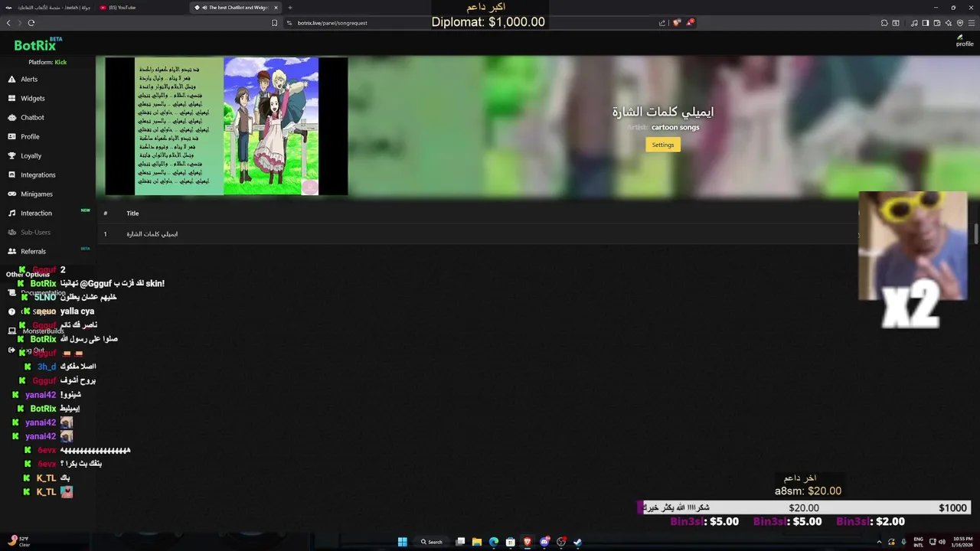
Task: Open File Explorer from taskbar
Action: (476, 542)
